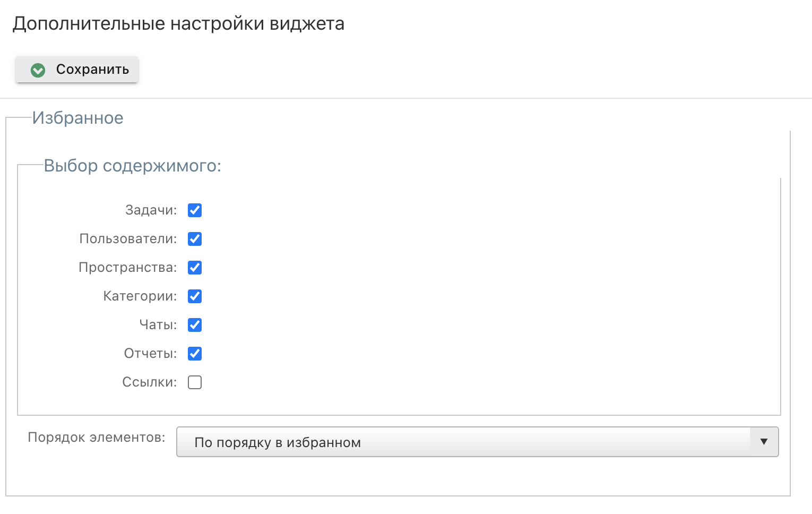This screenshot has height=514, width=812.
Task: Uncheck the Задачи checkbox
Action: (195, 210)
